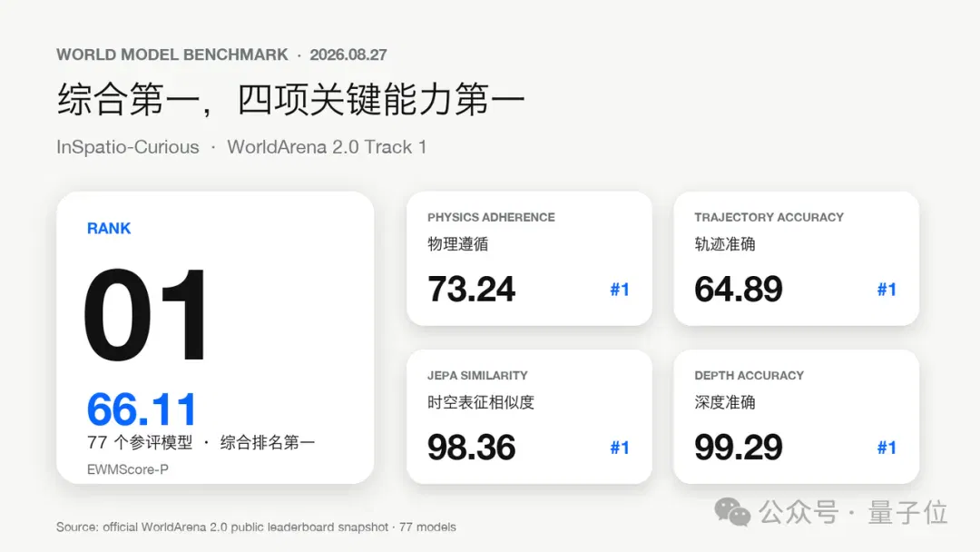This screenshot has height=552, width=980.
Task: Click the text 综合排名第一
Action: pos(268,443)
